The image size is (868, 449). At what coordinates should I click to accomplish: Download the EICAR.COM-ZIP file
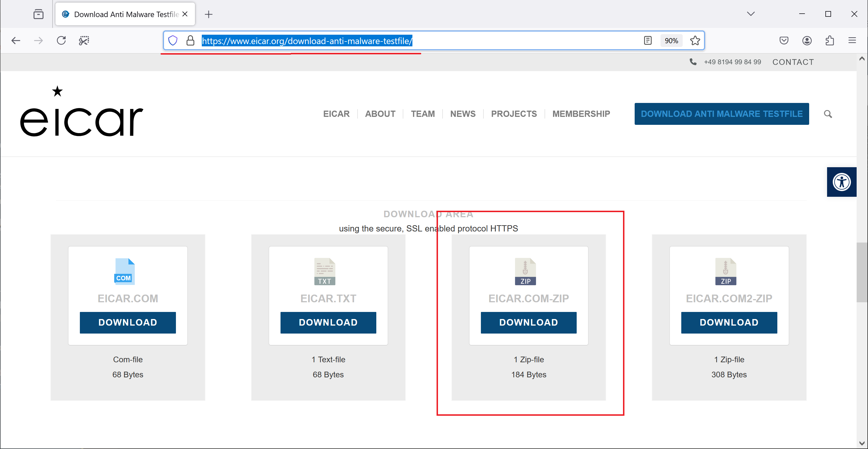(x=528, y=322)
